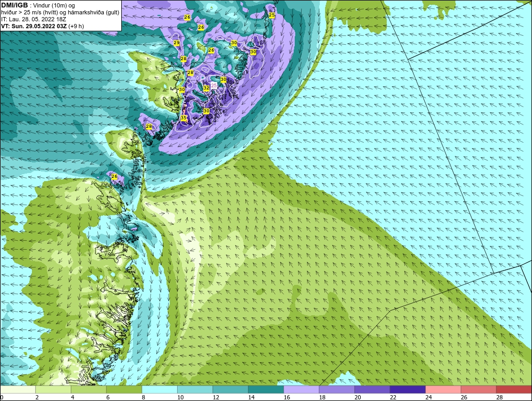Click the '8' value on the colour scale
Image resolution: width=532 pixels, height=401 pixels.
coord(144,397)
